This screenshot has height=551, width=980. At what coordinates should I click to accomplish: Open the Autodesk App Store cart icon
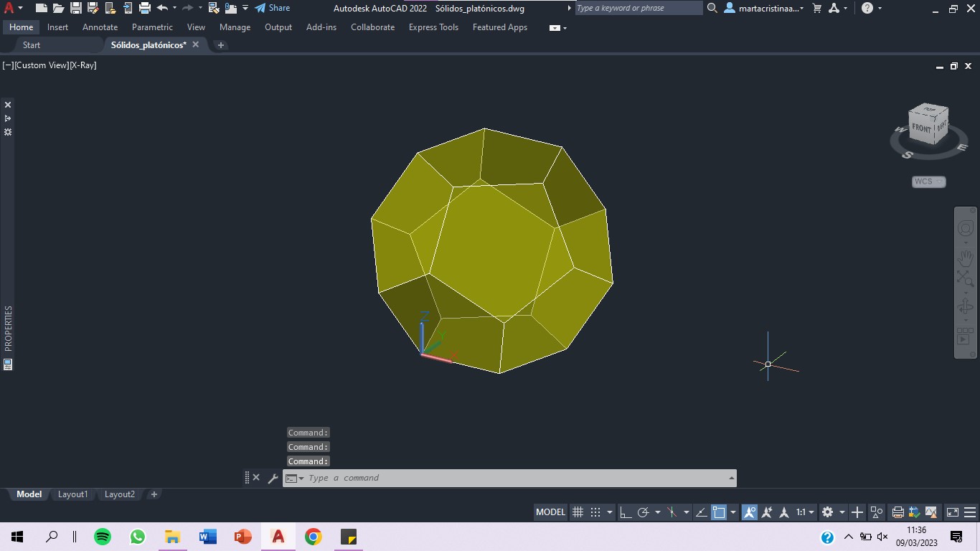817,8
